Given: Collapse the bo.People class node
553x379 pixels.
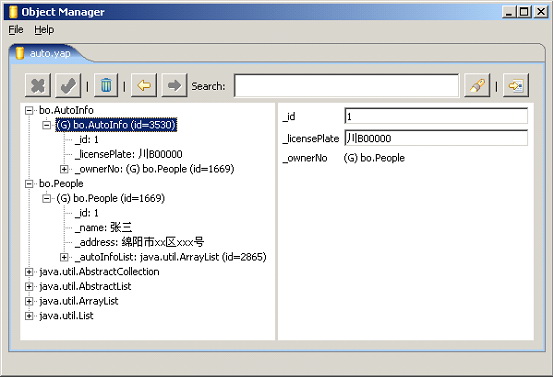Looking at the screenshot, I should pyautogui.click(x=29, y=184).
